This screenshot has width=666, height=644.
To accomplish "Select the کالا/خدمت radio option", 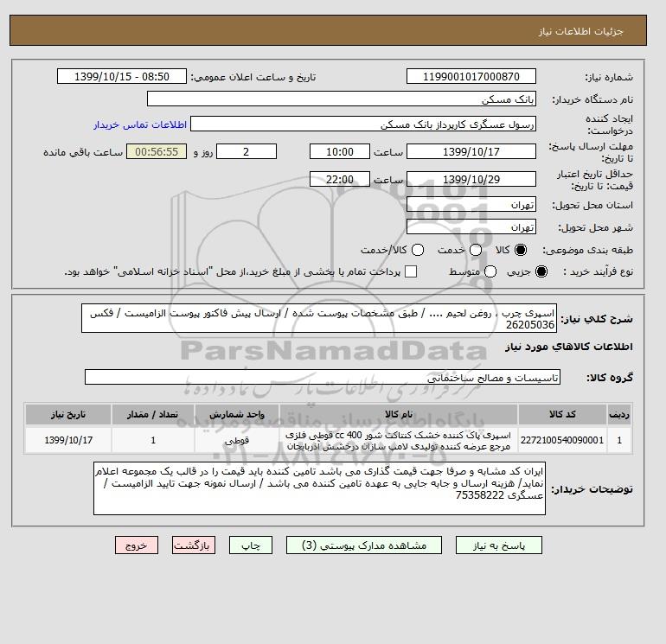I will [x=418, y=250].
